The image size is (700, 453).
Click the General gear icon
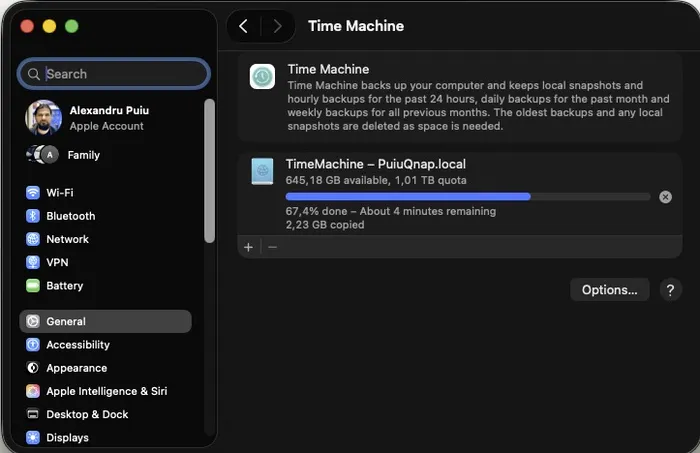(x=33, y=321)
